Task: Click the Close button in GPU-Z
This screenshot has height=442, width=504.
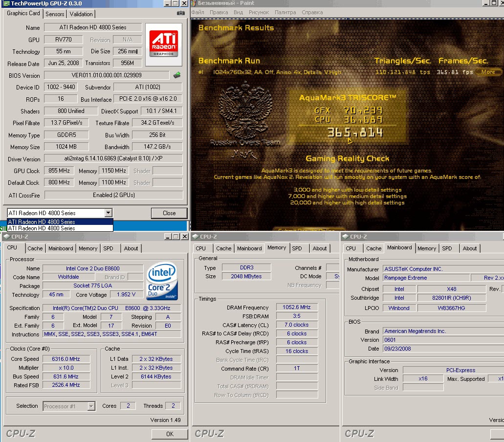Action: tap(169, 213)
